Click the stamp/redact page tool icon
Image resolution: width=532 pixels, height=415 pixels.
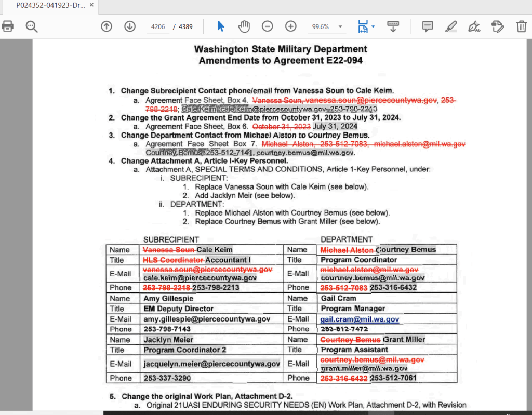pos(497,26)
